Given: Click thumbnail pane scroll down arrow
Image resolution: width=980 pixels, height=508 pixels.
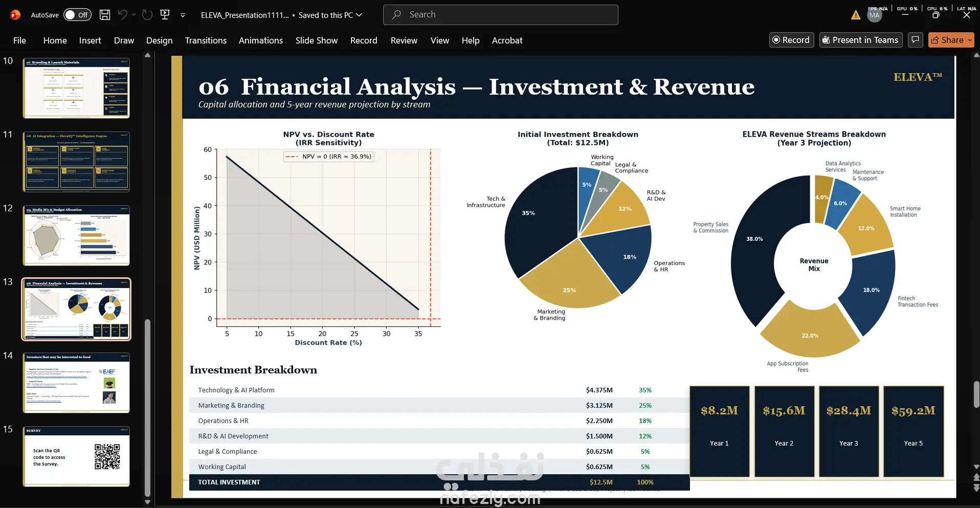Looking at the screenshot, I should (147, 502).
